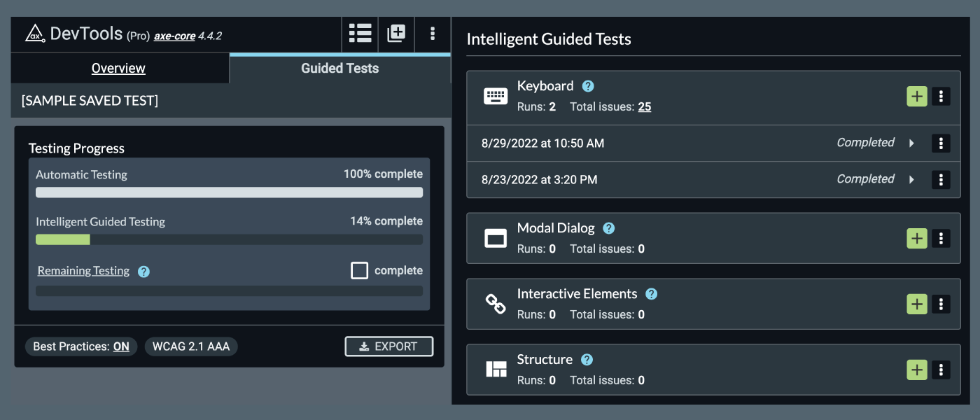The height and width of the screenshot is (420, 980).
Task: Open the 25 total issues link for Keyboard
Action: coord(644,106)
